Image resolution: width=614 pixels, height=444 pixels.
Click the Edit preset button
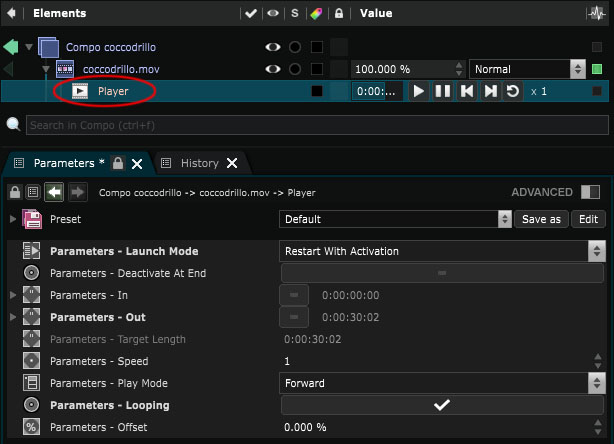click(588, 219)
